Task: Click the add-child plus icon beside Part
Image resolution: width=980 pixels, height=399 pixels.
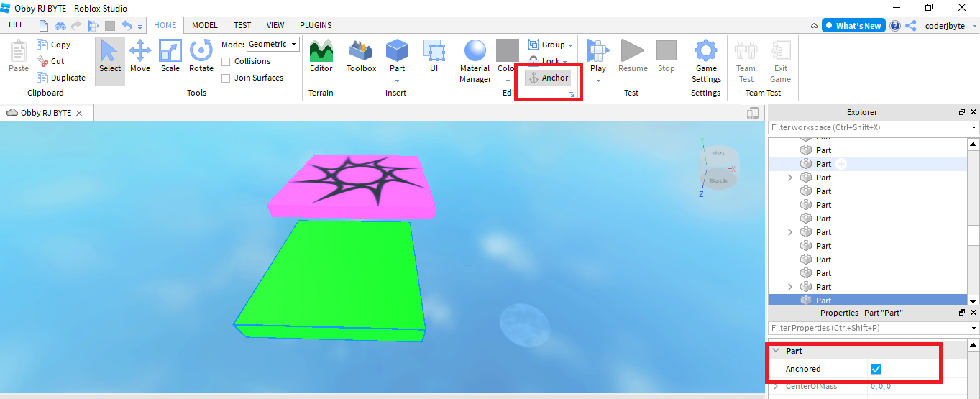Action: (841, 164)
